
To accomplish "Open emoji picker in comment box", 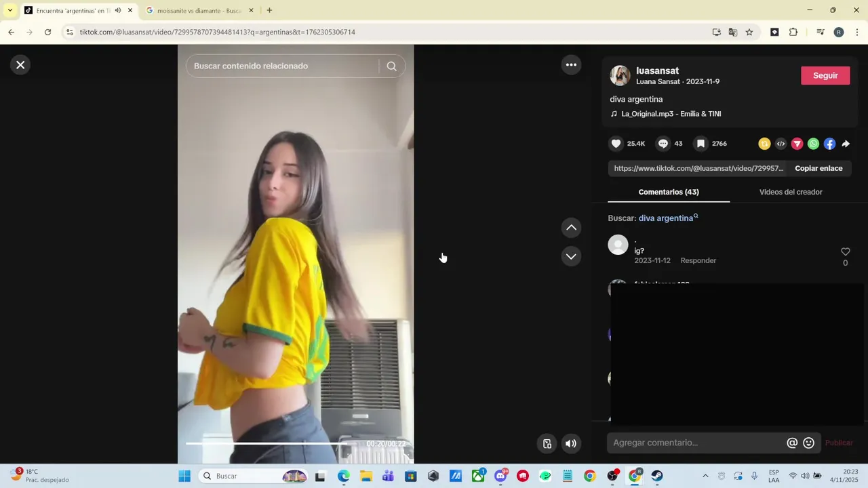I will (x=808, y=443).
